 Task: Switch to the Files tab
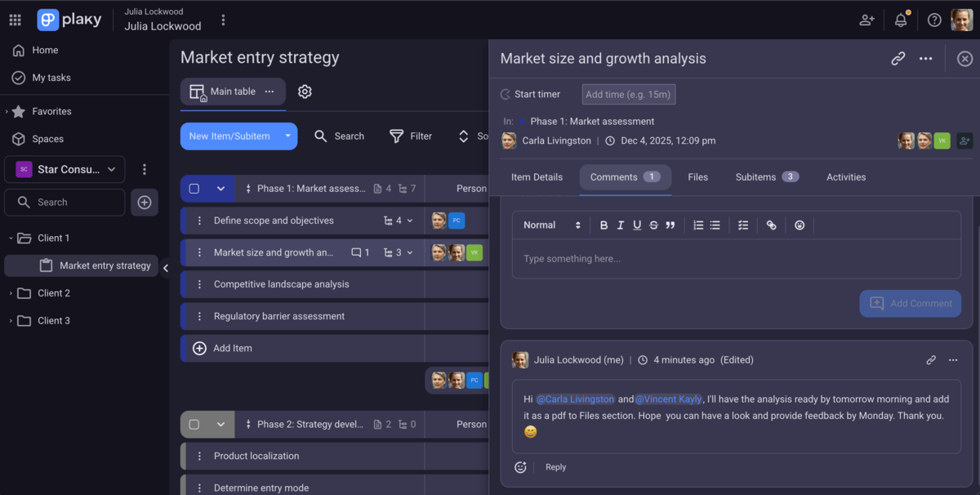tap(697, 177)
